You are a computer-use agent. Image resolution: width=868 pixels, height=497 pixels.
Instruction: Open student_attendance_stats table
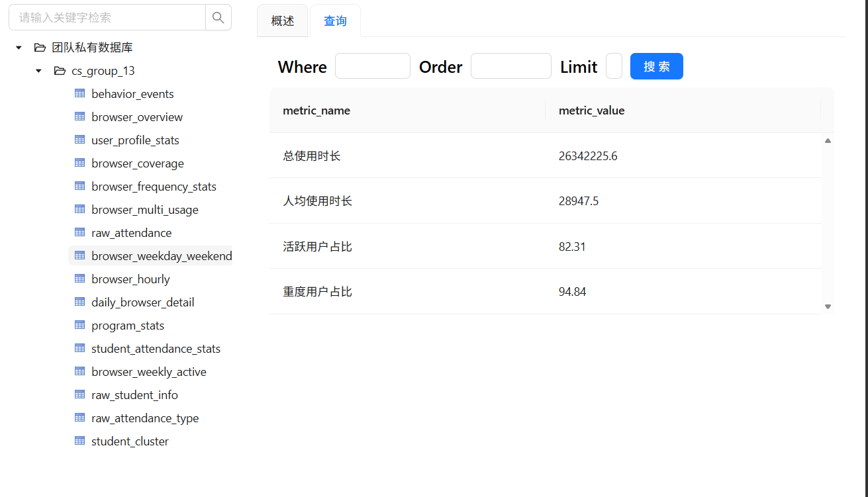(156, 349)
